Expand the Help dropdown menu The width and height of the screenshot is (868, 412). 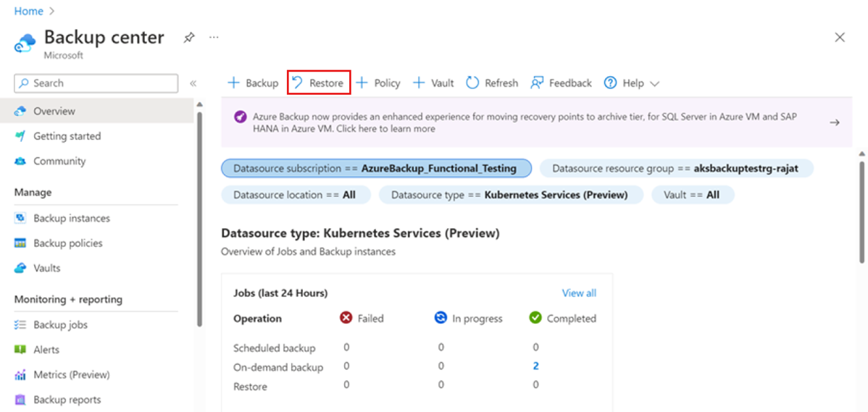tap(632, 83)
